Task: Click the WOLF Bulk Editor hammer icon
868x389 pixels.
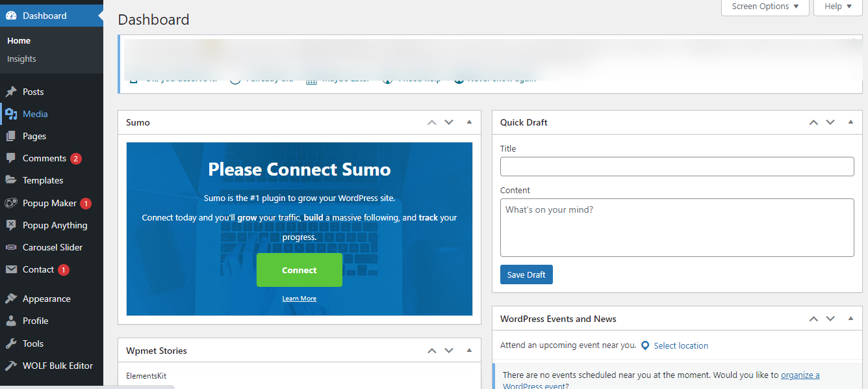Action: 11,366
